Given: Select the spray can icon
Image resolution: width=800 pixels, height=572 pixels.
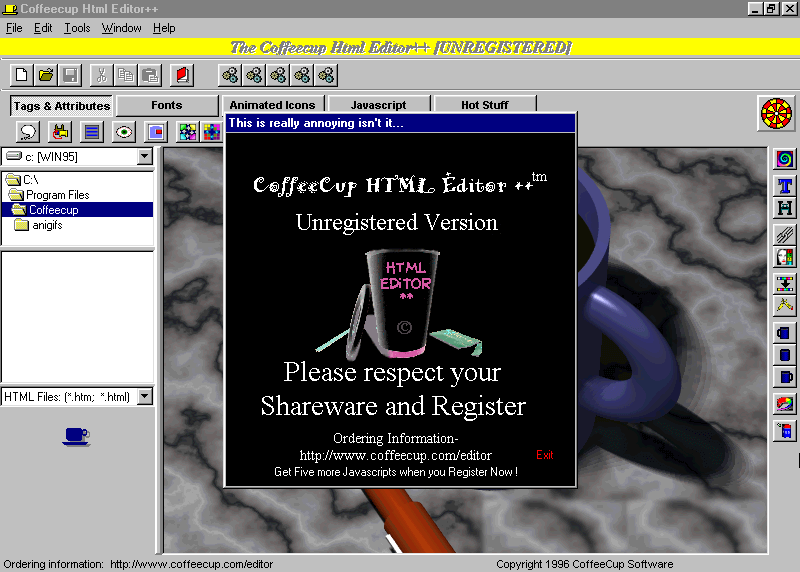Looking at the screenshot, I should click(785, 431).
